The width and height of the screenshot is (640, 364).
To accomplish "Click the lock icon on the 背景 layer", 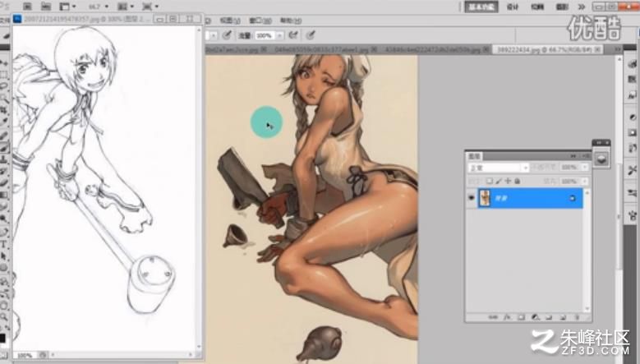I will tap(573, 198).
